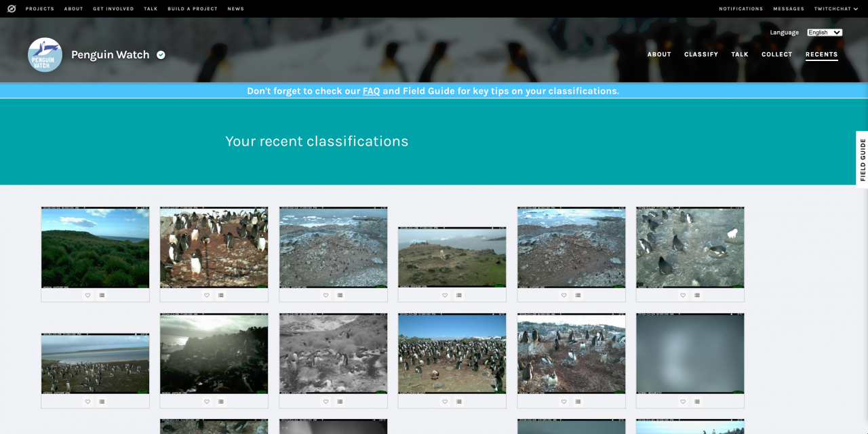Collect the dense colony under blue sky image
The image size is (868, 434).
(459, 401)
